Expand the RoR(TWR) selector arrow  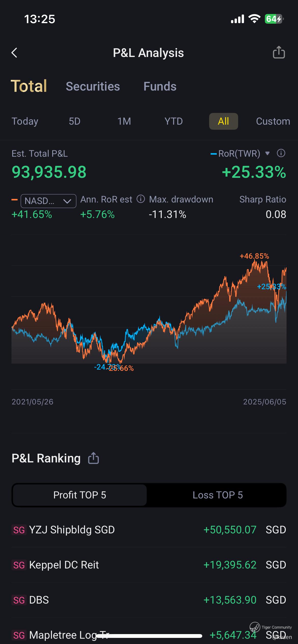267,153
